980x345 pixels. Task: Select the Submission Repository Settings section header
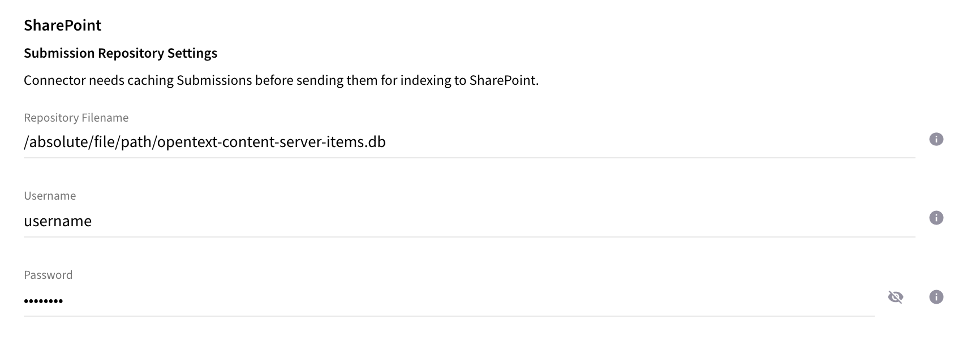(121, 53)
